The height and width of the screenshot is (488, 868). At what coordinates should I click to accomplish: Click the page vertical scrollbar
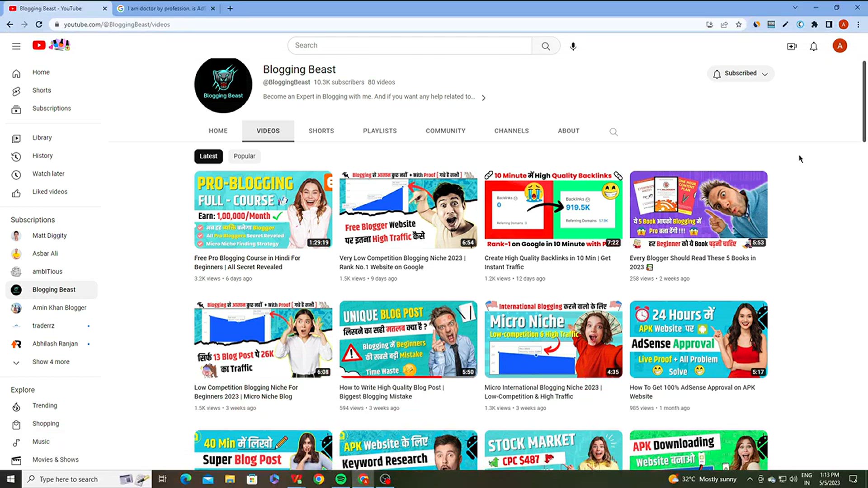coord(864,102)
